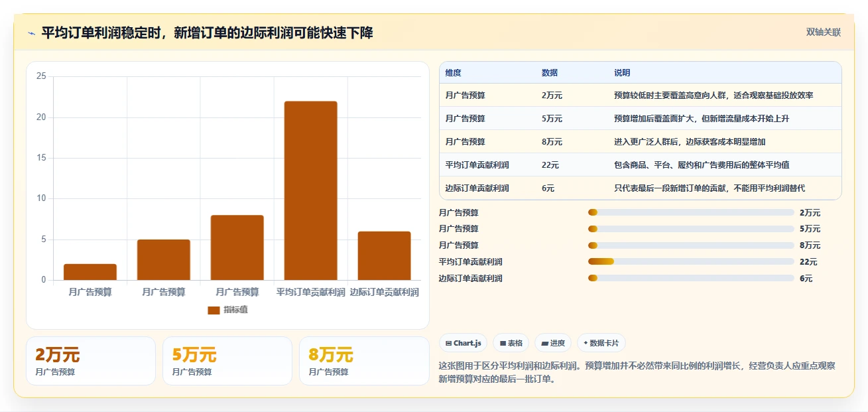The image size is (868, 412).
Task: Click the x-axis label 边际订单贡献利润
Action: tap(385, 292)
